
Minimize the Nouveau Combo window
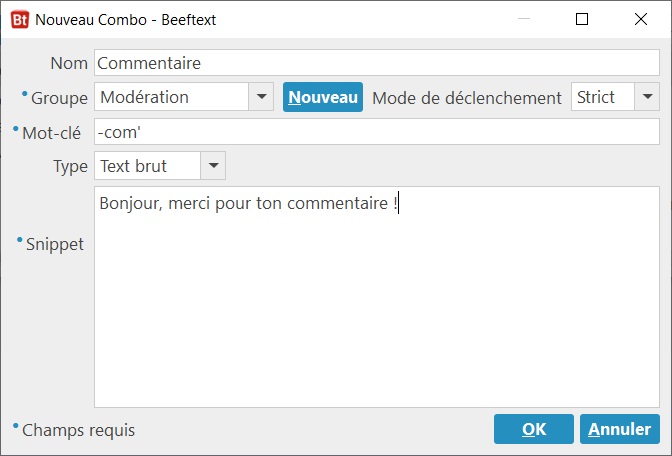pos(524,19)
